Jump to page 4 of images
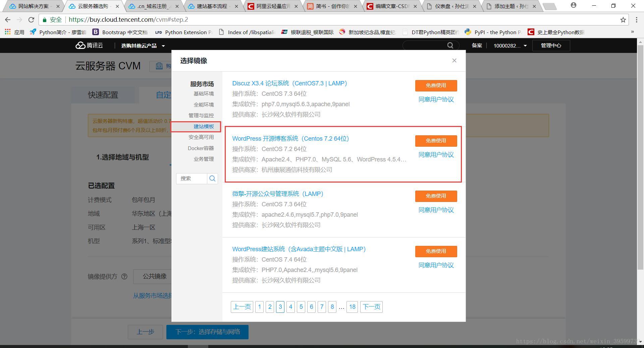Image resolution: width=644 pixels, height=348 pixels. coord(290,307)
